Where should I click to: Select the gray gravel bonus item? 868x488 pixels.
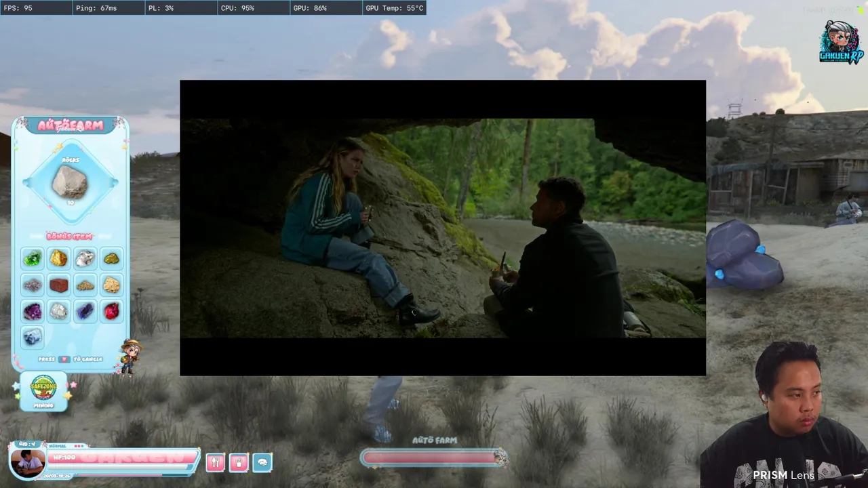[x=33, y=285]
